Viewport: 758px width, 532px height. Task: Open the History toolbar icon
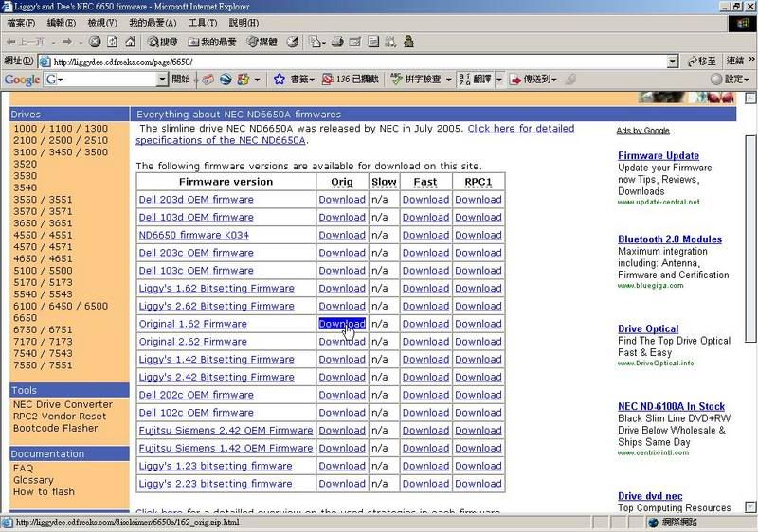[293, 42]
